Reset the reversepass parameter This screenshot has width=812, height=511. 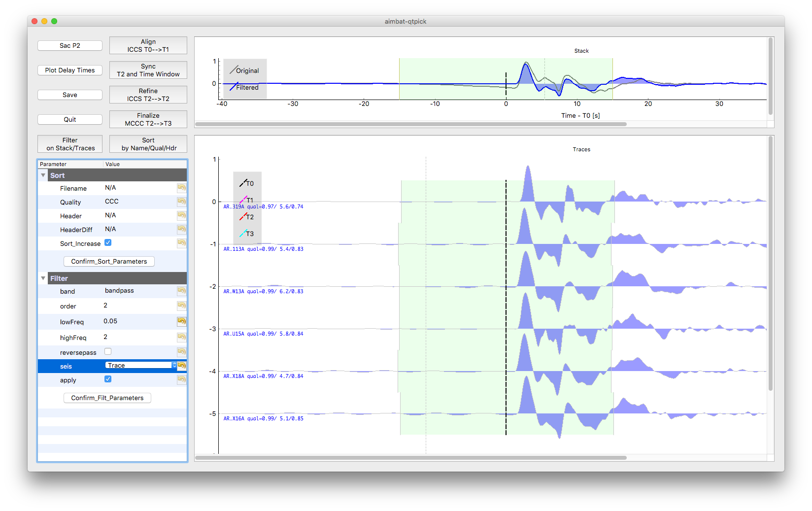coord(182,352)
